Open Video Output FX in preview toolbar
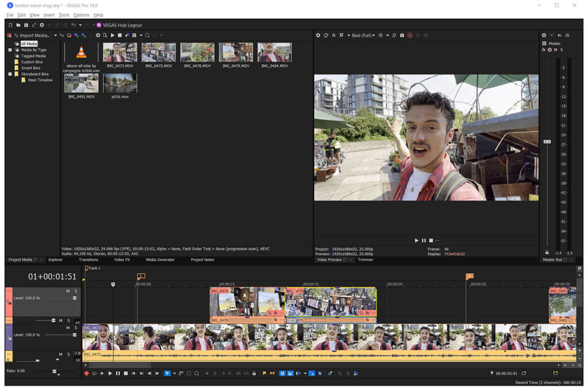The height and width of the screenshot is (389, 588). click(x=334, y=35)
